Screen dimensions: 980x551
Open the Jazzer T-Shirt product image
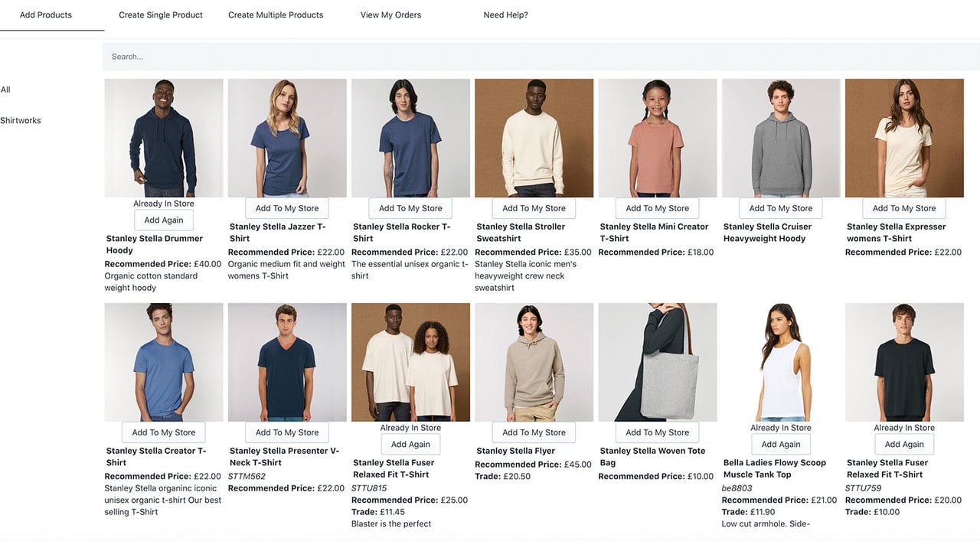(x=287, y=139)
